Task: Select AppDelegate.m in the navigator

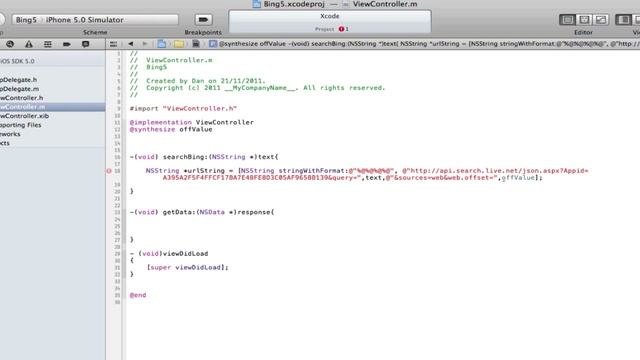Action: 19,89
